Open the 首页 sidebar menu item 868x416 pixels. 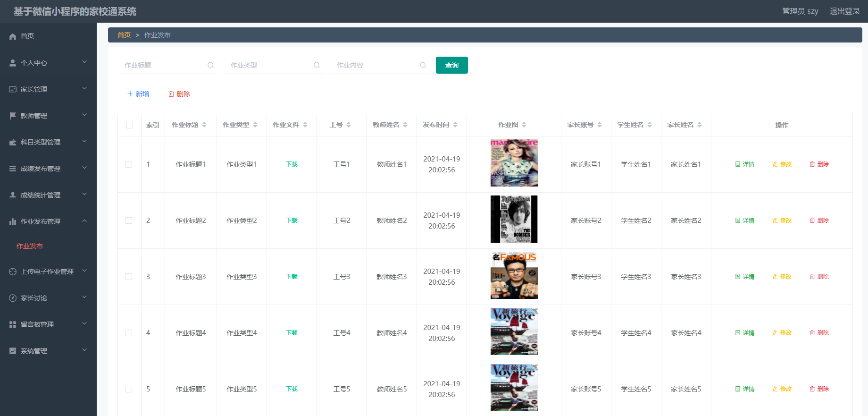click(48, 36)
